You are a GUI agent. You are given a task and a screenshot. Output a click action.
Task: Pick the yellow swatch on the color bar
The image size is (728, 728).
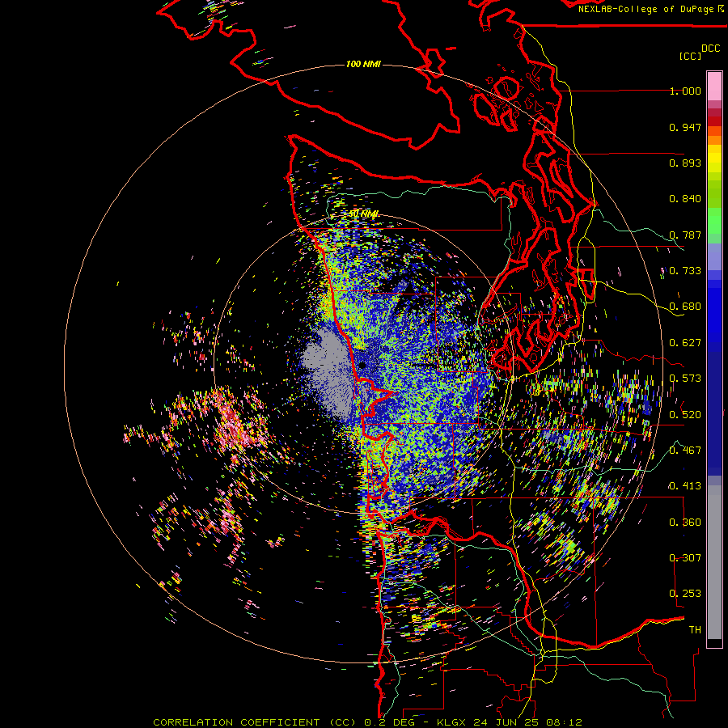(x=714, y=159)
